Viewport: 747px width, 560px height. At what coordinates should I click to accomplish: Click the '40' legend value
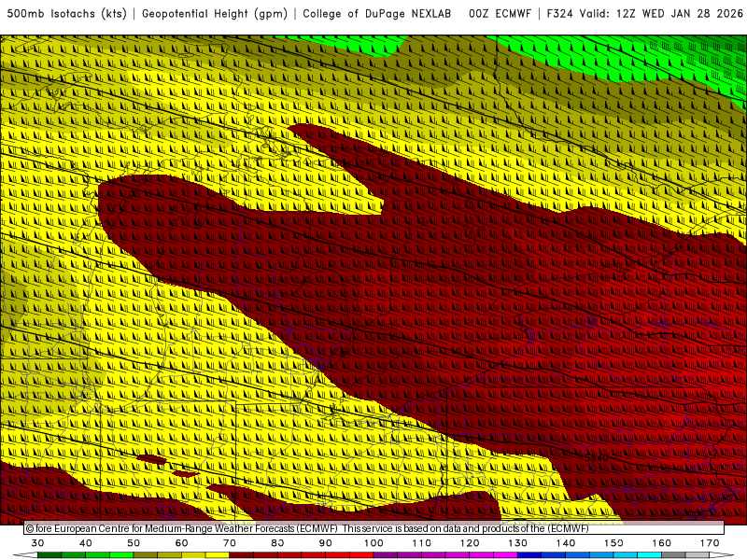click(86, 543)
